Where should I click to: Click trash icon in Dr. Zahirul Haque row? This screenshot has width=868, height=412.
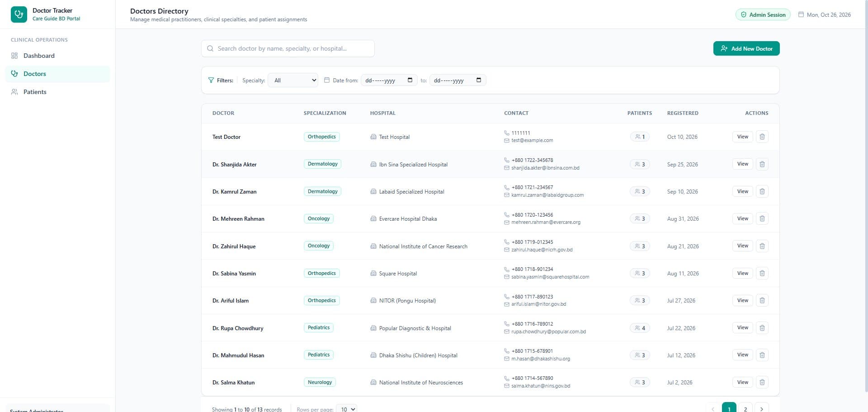tap(762, 246)
